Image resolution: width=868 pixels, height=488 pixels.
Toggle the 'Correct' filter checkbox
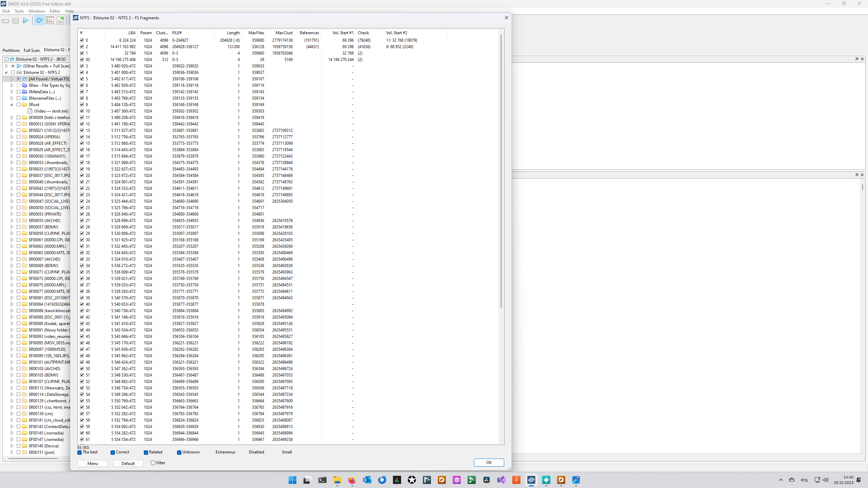coord(113,452)
